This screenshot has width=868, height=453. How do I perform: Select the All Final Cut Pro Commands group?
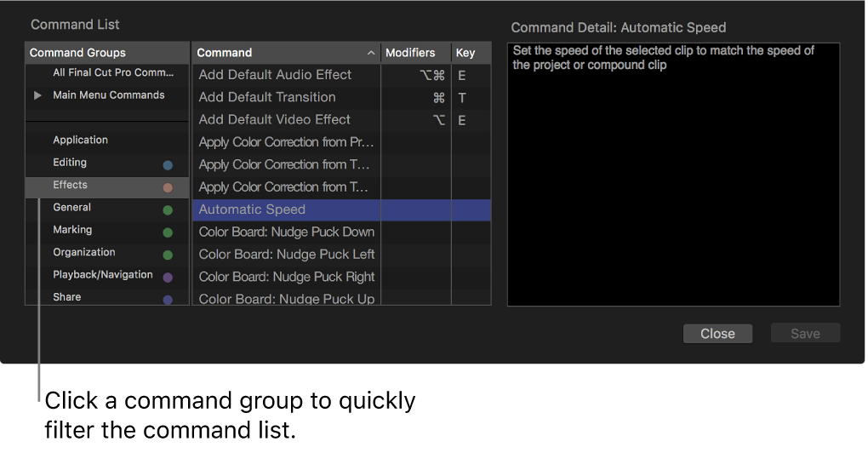click(112, 73)
